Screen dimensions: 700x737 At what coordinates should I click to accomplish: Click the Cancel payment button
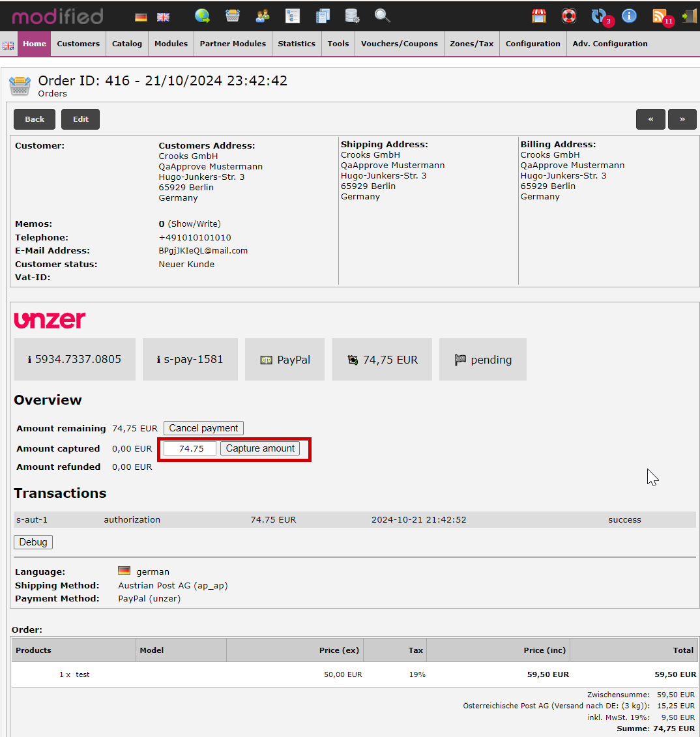tap(203, 428)
